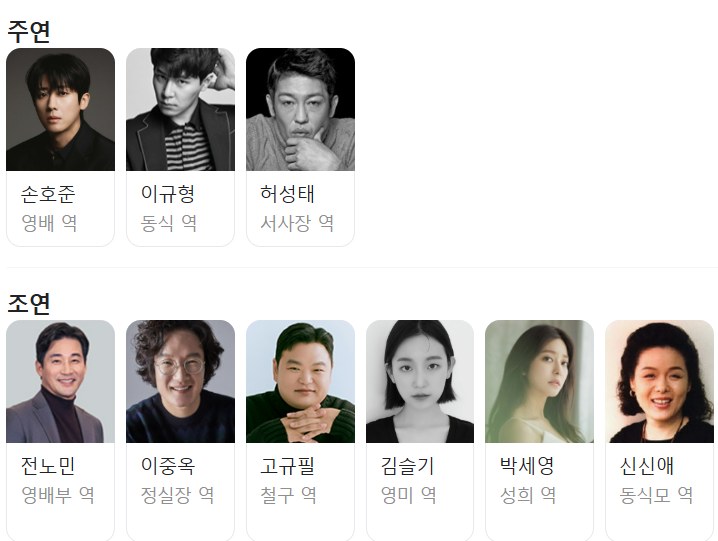The height and width of the screenshot is (541, 718).
Task: Open 전노민's profile photo
Action: coord(60,382)
